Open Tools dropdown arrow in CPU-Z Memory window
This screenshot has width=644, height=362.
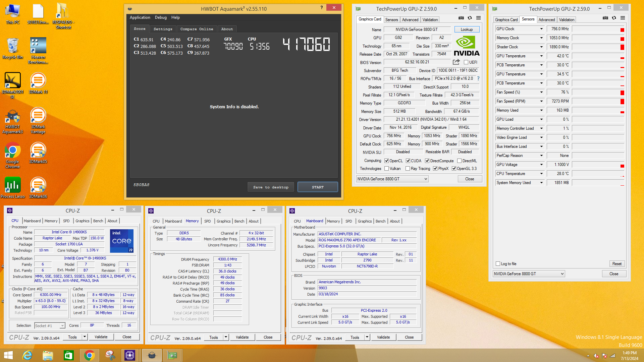(x=226, y=337)
